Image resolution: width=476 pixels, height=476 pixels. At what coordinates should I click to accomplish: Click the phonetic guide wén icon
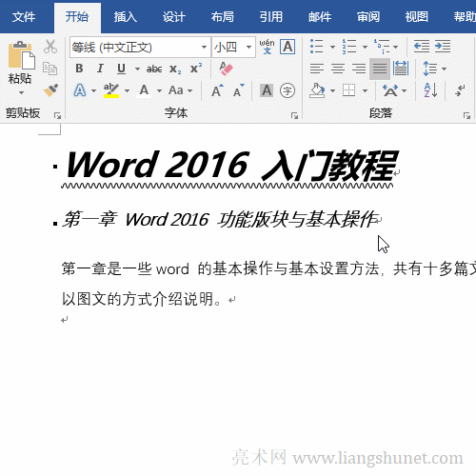(267, 47)
